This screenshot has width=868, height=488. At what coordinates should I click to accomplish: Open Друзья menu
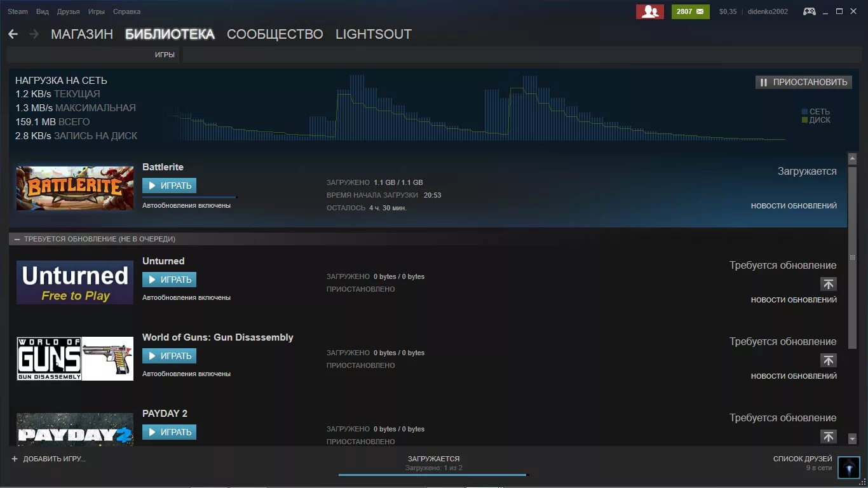[68, 11]
